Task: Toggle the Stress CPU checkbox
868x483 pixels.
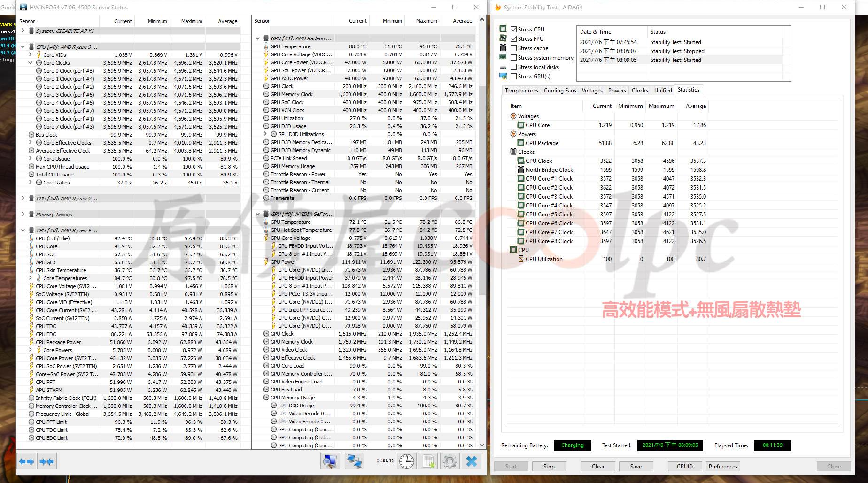Action: pos(513,29)
